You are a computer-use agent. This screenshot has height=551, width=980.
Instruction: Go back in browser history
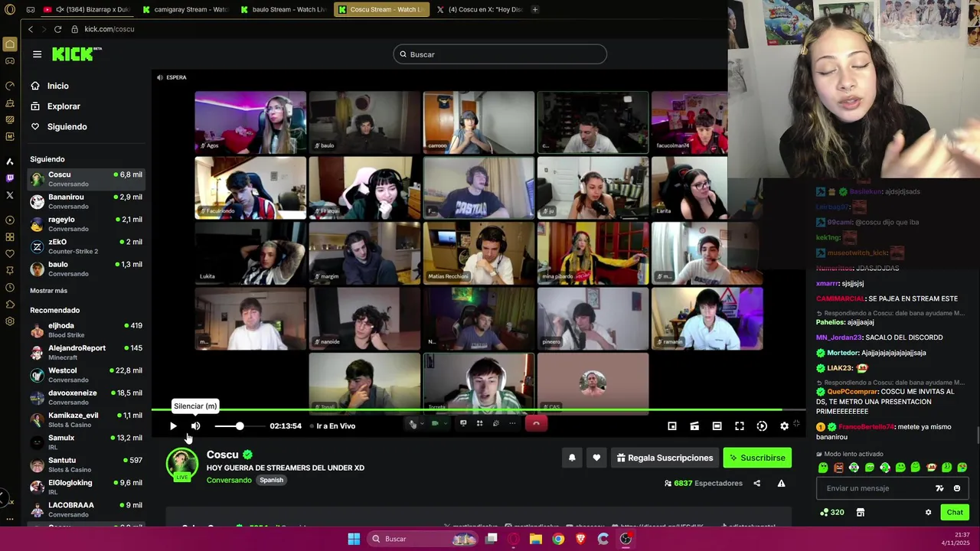31,29
